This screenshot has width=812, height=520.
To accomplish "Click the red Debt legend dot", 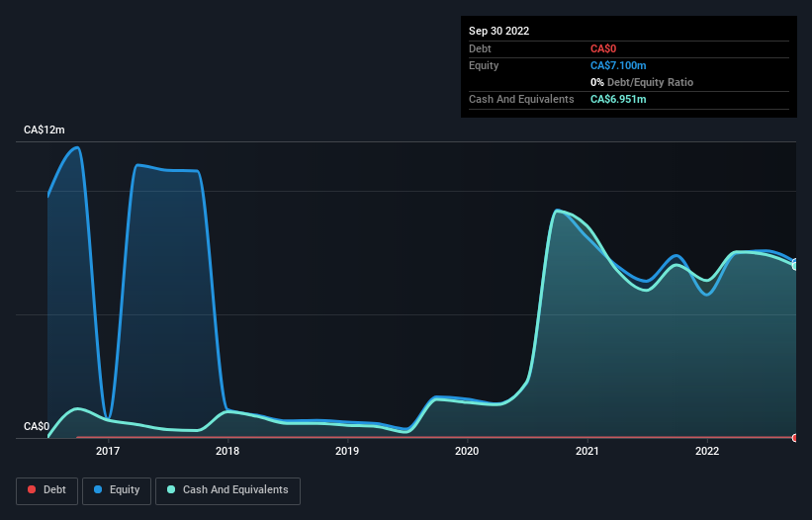I will tap(32, 489).
